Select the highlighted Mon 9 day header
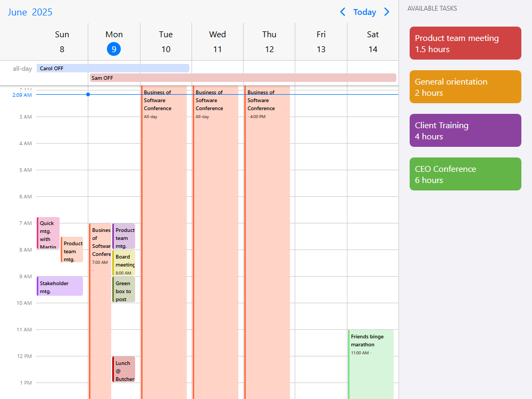Screen dimensions: 532x399 [114, 41]
